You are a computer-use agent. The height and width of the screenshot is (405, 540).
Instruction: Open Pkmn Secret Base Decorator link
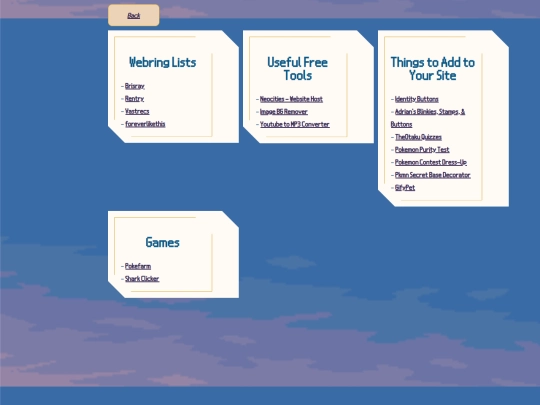pos(433,175)
